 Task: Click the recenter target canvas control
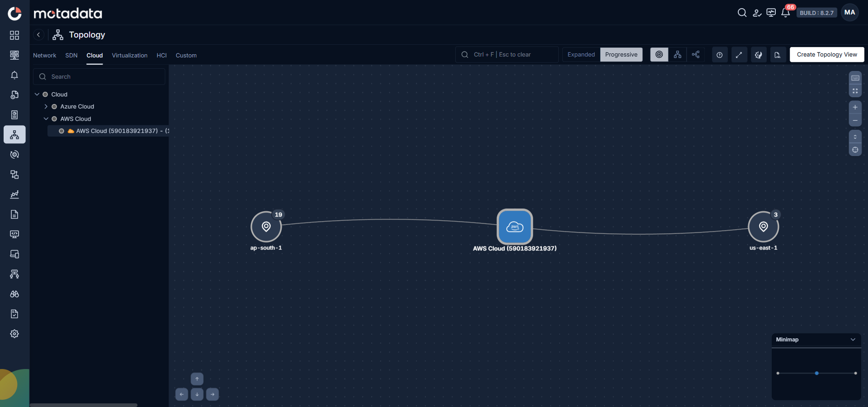(x=855, y=150)
